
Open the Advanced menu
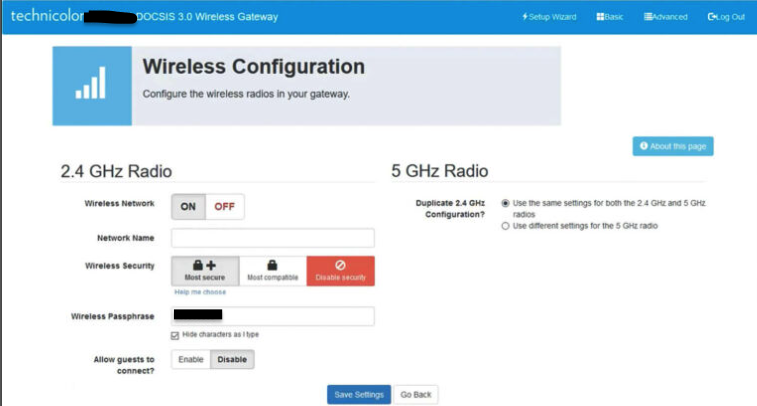[x=665, y=17]
